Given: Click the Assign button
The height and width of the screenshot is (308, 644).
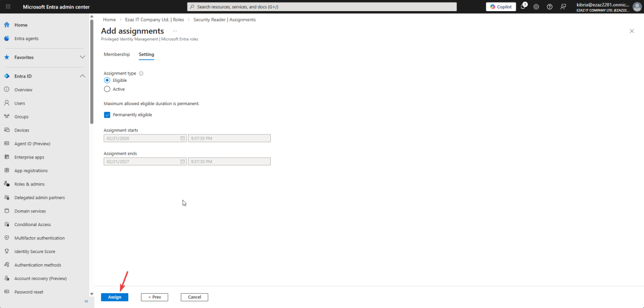Looking at the screenshot, I should (115, 297).
